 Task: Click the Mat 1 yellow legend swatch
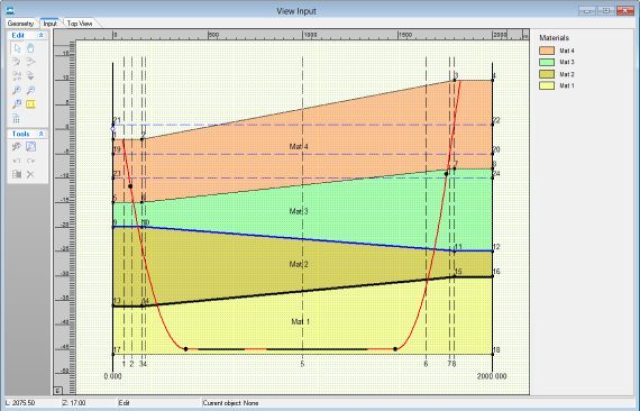[547, 85]
